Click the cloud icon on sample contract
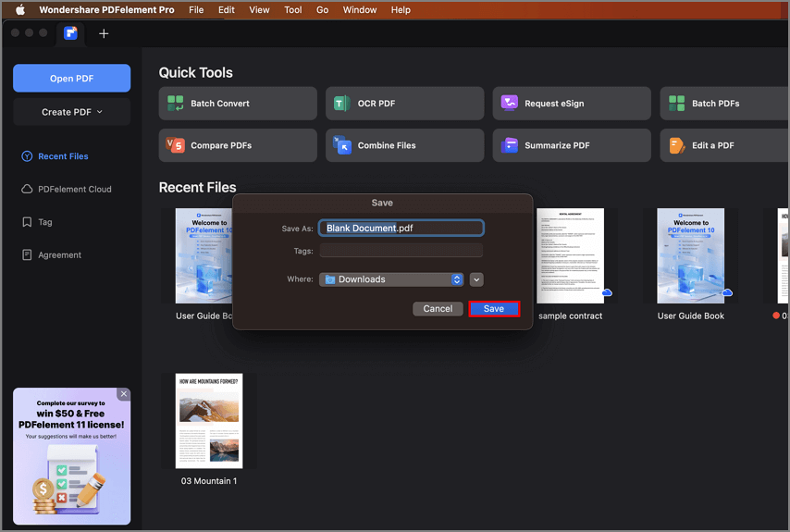Image resolution: width=790 pixels, height=532 pixels. (607, 292)
